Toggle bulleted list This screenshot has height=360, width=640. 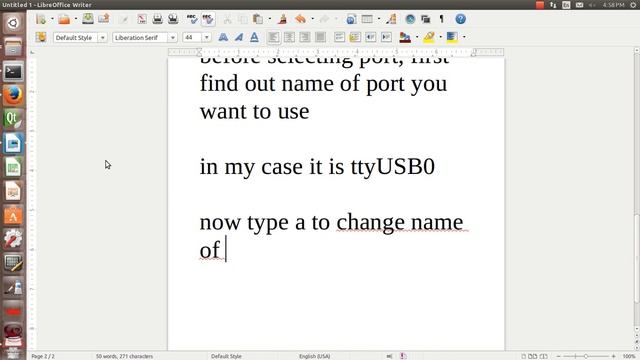click(x=355, y=38)
